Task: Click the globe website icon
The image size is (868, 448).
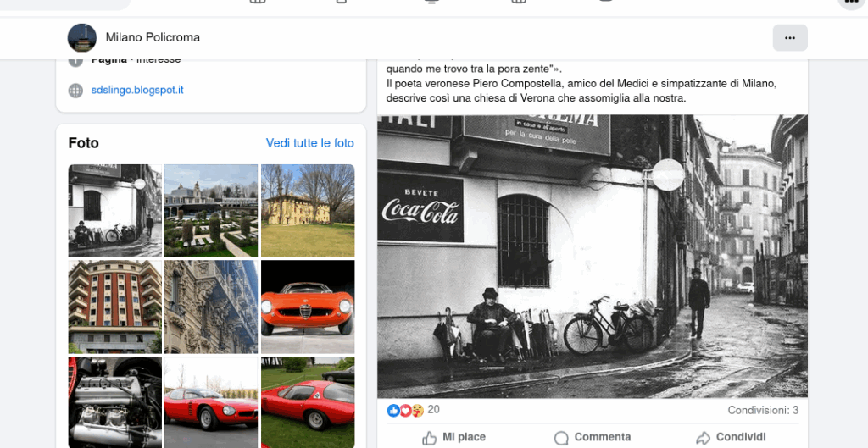Action: (75, 90)
